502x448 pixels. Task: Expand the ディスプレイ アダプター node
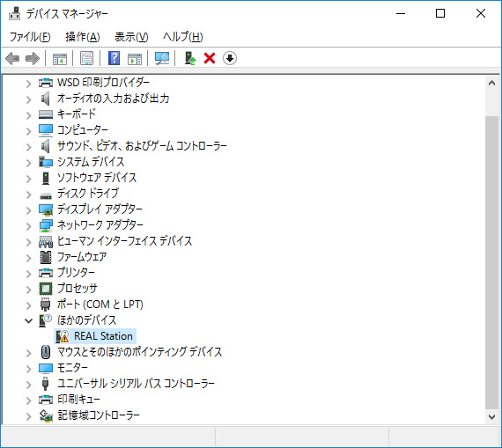29,210
